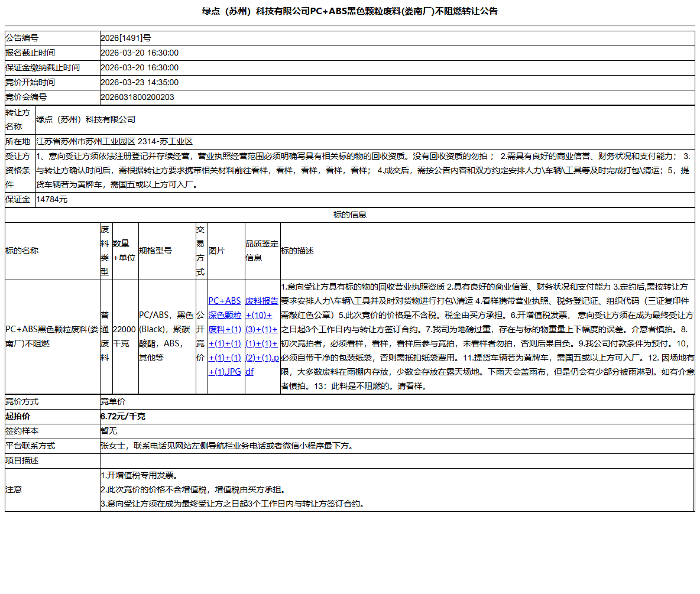This screenshot has width=700, height=594.
Task: Select the 竞价方式 value 竞单价
Action: coord(113,401)
